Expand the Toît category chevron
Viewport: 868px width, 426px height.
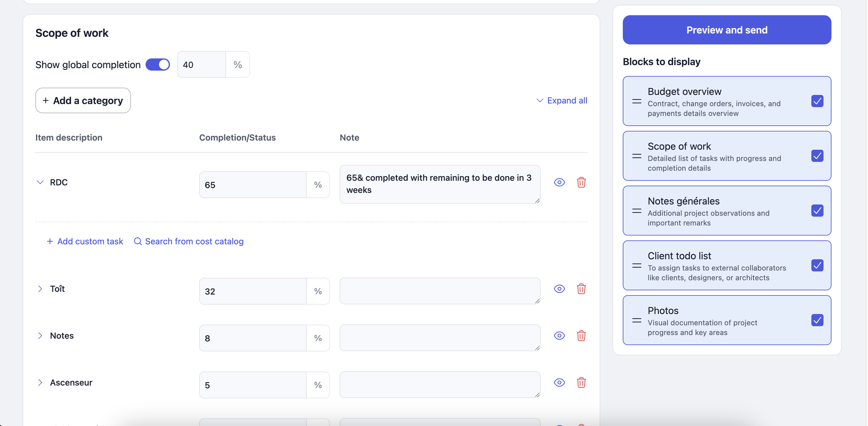pos(40,289)
